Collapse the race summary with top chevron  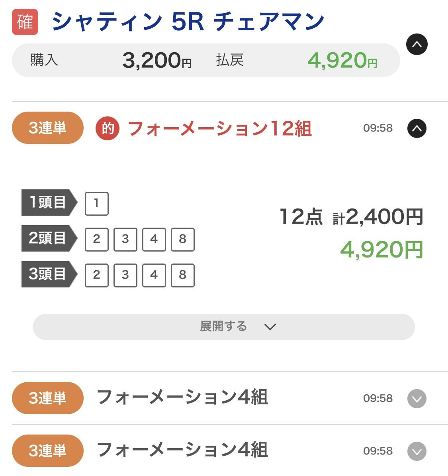coord(417,44)
